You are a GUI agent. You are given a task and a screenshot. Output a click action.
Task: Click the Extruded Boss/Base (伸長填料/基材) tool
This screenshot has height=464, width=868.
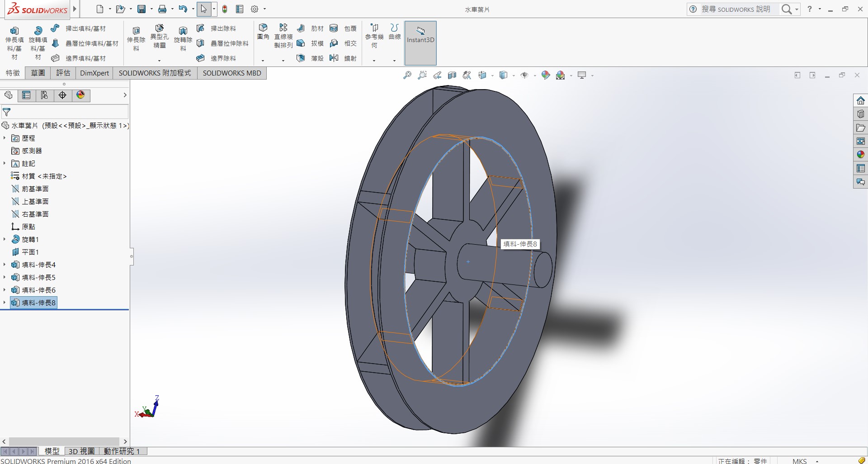tap(14, 43)
